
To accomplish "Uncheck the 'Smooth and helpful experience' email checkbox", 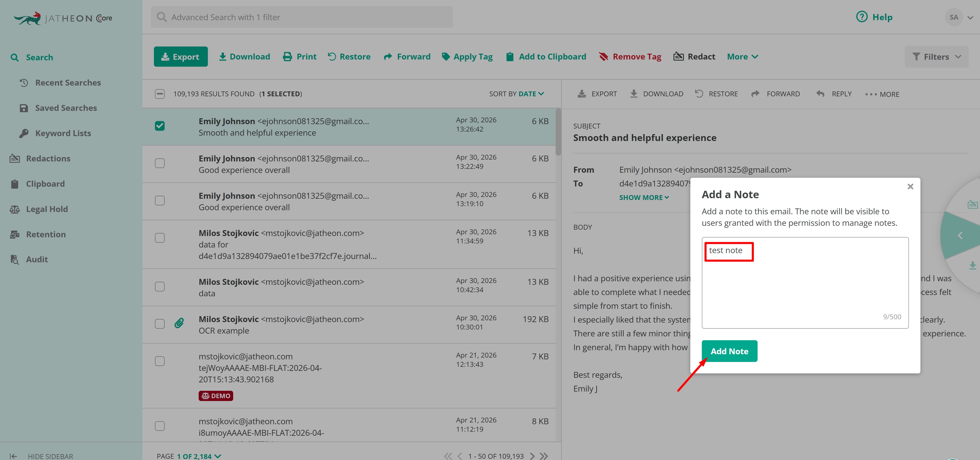I will pos(160,126).
